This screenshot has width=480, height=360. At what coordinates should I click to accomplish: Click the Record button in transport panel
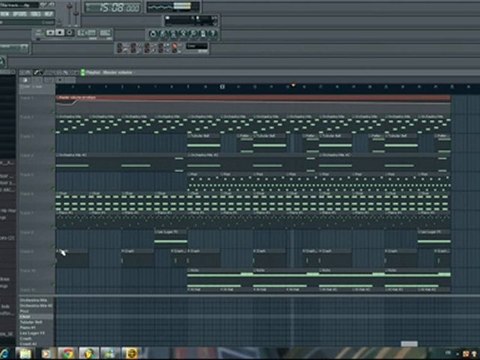(70, 33)
